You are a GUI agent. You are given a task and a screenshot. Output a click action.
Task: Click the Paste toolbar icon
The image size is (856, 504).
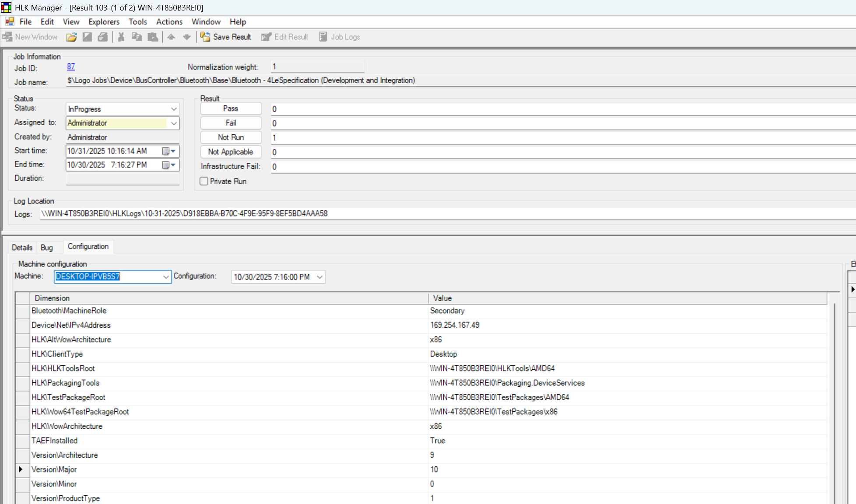pos(153,37)
